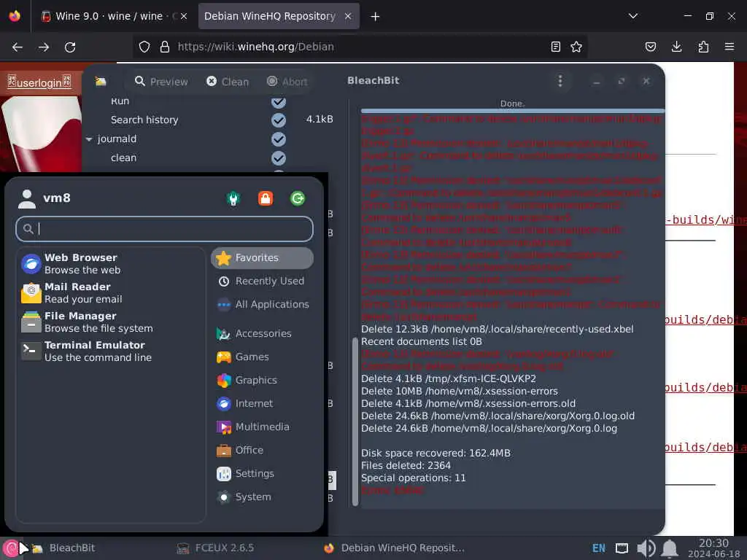Click the Firefox URL address bar

360,47
